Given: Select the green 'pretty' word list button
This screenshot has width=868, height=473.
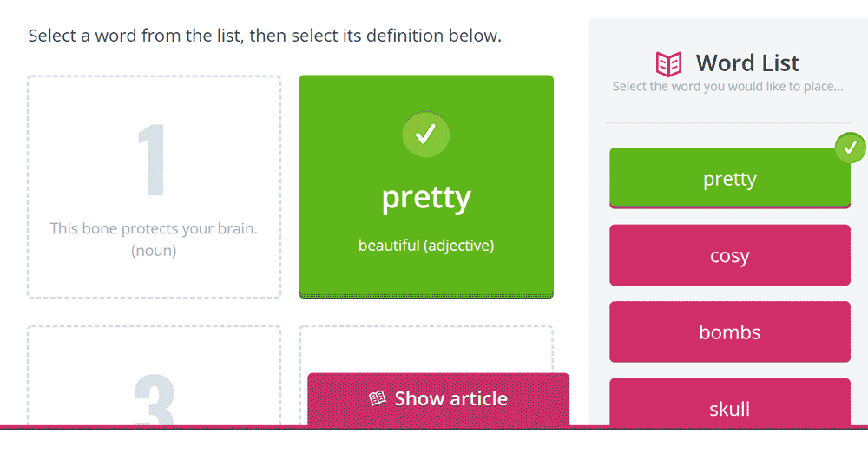Looking at the screenshot, I should (729, 179).
